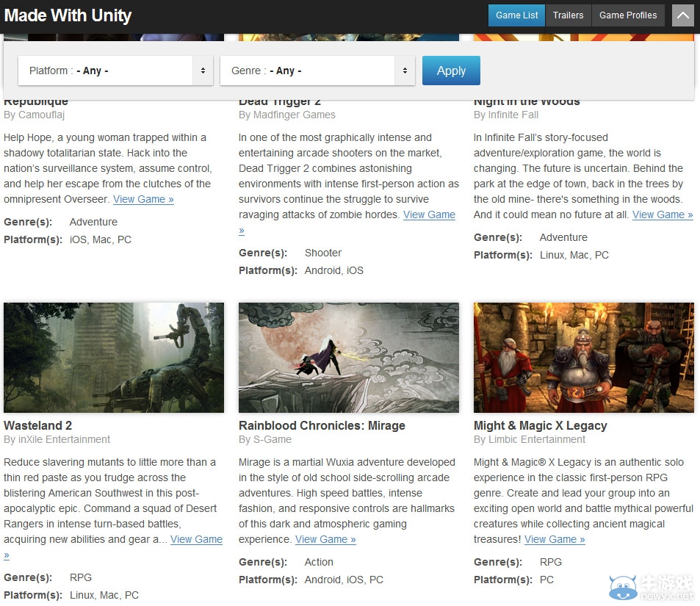Image resolution: width=700 pixels, height=606 pixels.
Task: Follow View Game link for Wasteland 2
Action: coord(196,539)
